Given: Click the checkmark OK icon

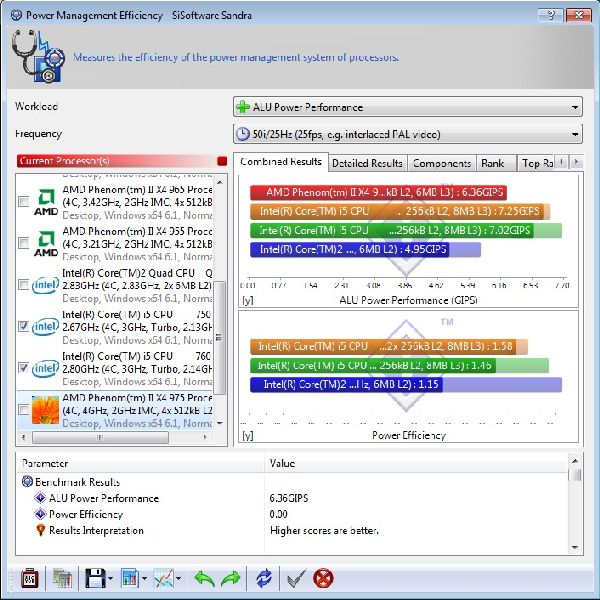Looking at the screenshot, I should point(296,578).
